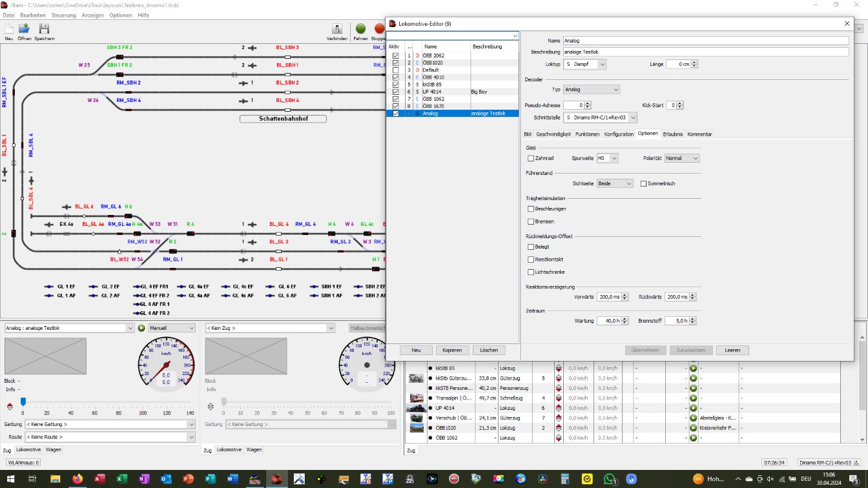This screenshot has width=868, height=488.
Task: Expand the Schnittstelle Dinamo dropdown
Action: click(601, 118)
